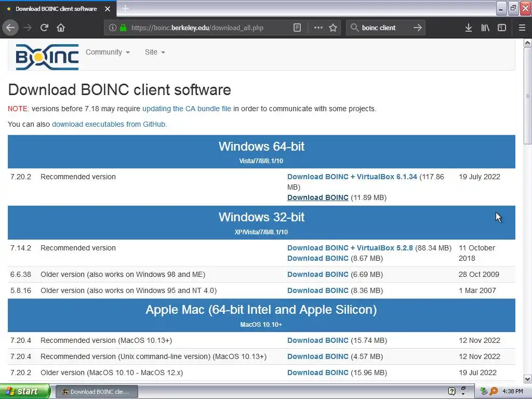This screenshot has width=532, height=399.
Task: Toggle reader view in the address bar
Action: coord(297,28)
